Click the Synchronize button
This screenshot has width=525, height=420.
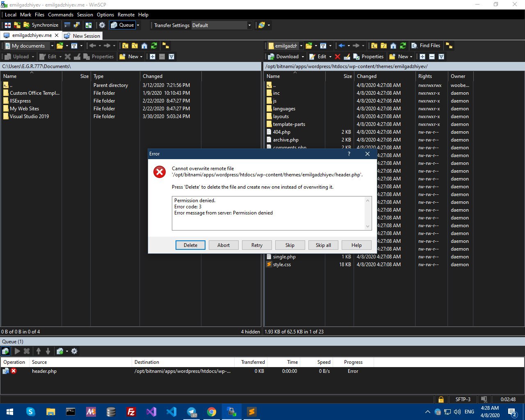tap(41, 25)
